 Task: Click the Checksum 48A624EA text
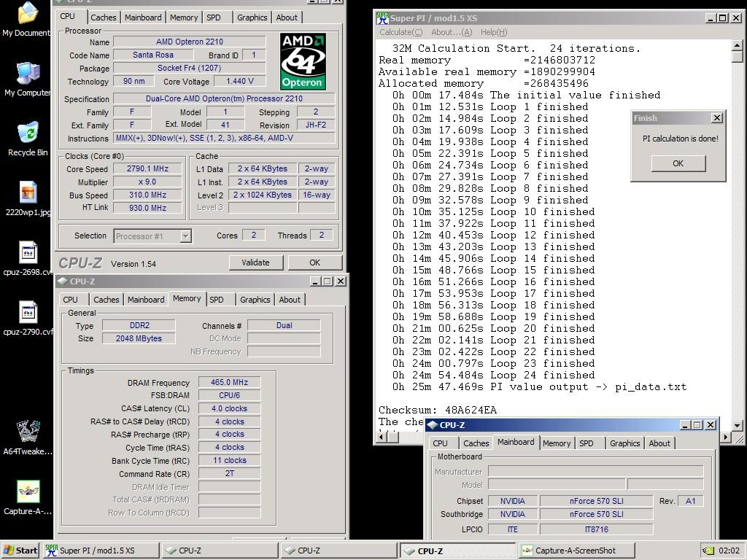coord(438,410)
